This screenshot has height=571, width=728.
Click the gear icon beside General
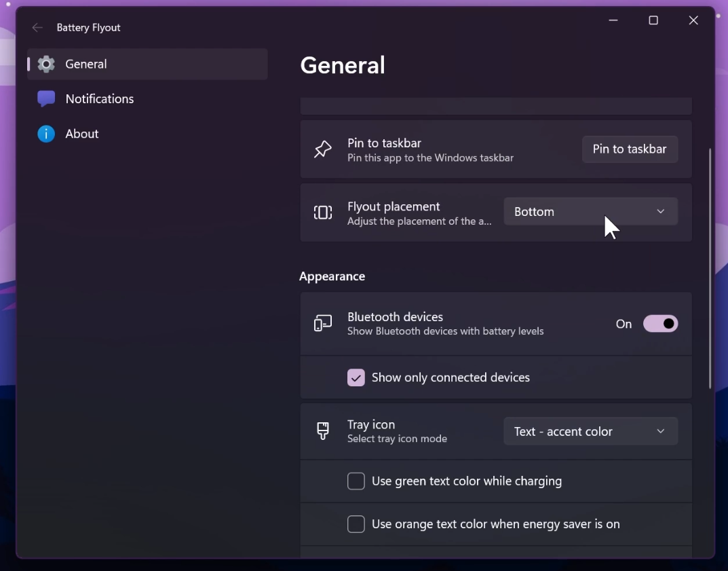tap(45, 64)
